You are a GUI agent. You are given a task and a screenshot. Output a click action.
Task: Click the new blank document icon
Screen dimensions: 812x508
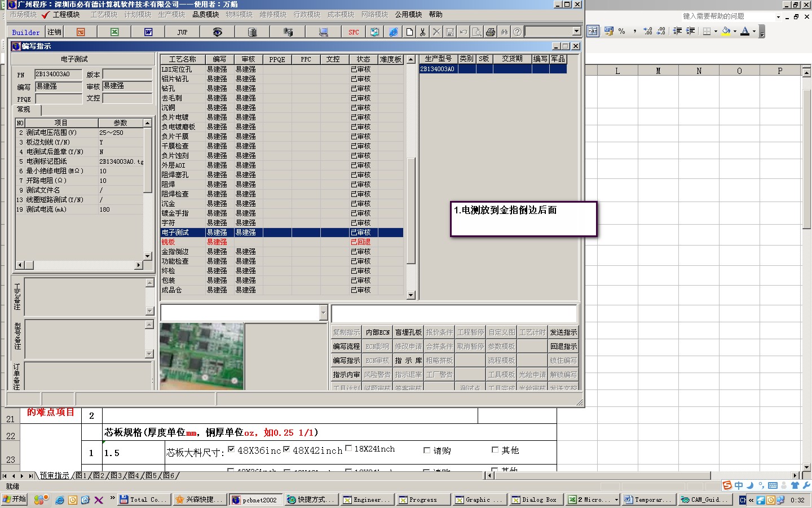(x=409, y=32)
